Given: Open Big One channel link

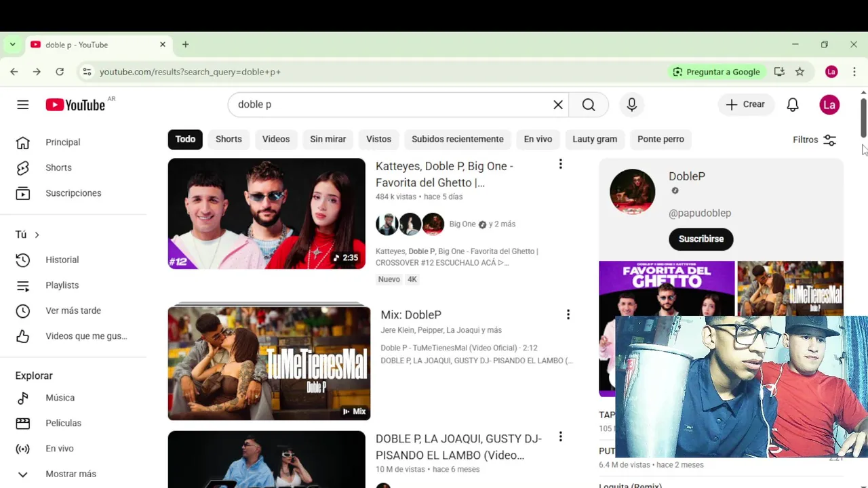Looking at the screenshot, I should point(462,224).
